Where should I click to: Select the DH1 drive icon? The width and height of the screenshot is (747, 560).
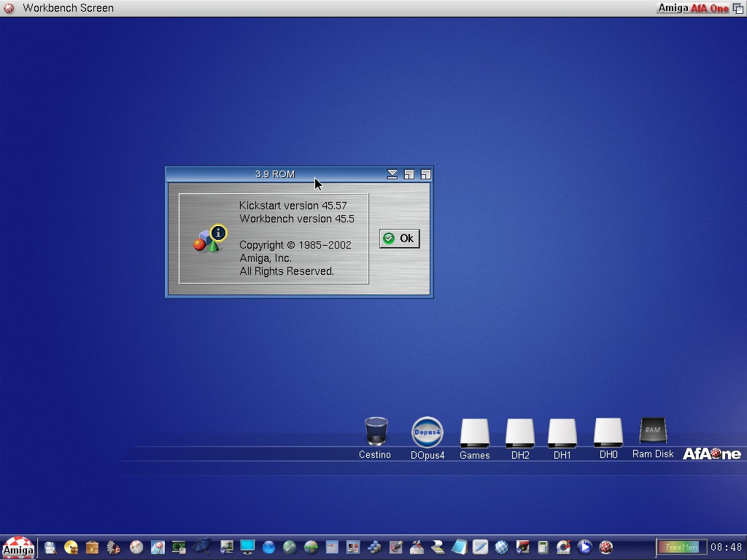[x=562, y=432]
